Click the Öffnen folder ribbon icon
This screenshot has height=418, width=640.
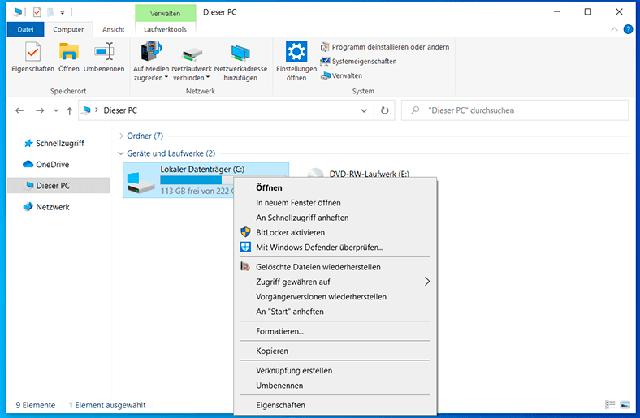click(69, 52)
